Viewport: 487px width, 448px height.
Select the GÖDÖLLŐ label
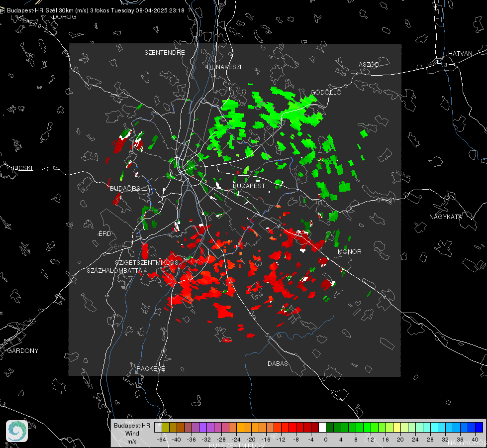(x=326, y=92)
